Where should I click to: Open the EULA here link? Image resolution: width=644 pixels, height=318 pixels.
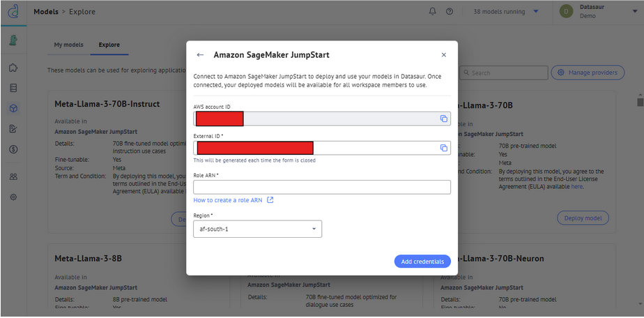pyautogui.click(x=576, y=186)
